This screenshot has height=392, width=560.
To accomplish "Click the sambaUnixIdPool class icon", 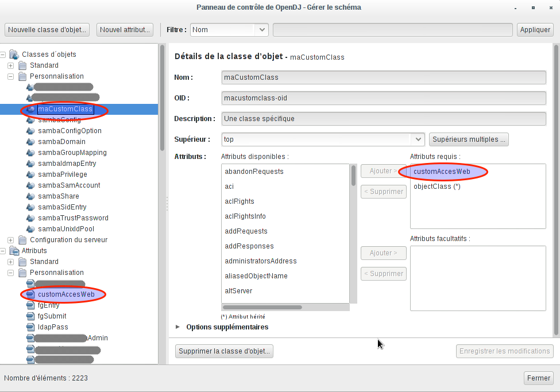I will click(30, 229).
